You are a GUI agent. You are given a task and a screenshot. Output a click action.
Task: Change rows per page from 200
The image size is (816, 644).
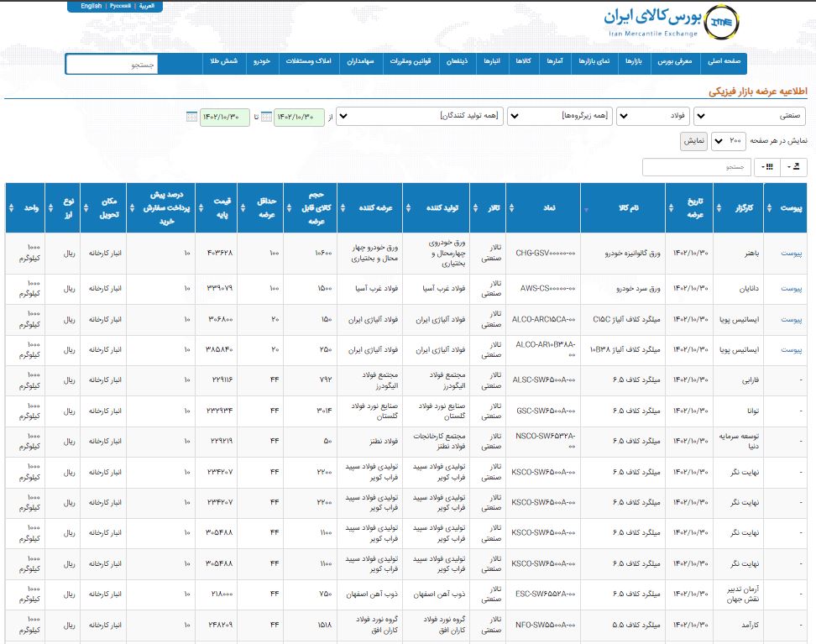pyautogui.click(x=729, y=140)
